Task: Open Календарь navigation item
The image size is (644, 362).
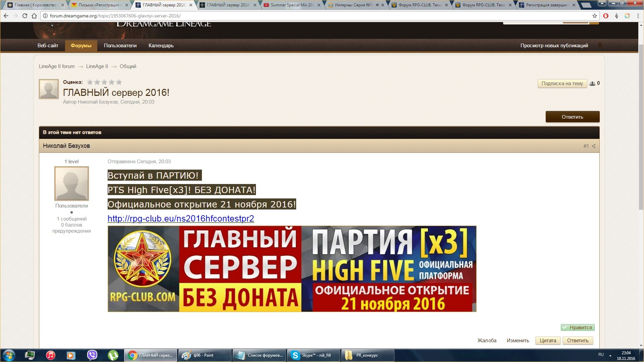Action: [161, 46]
